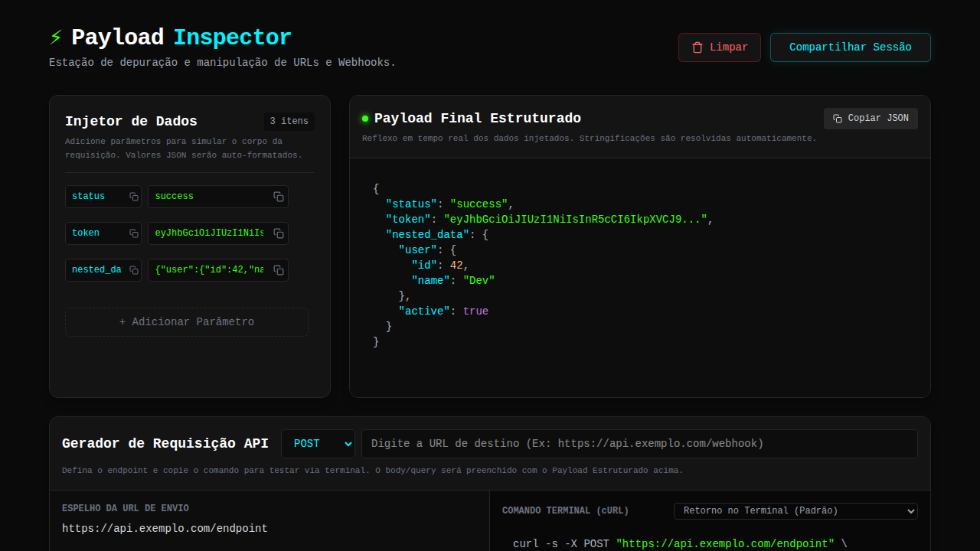Click Compartilhar Sessão button
Viewport: 980px width, 551px height.
pos(851,47)
